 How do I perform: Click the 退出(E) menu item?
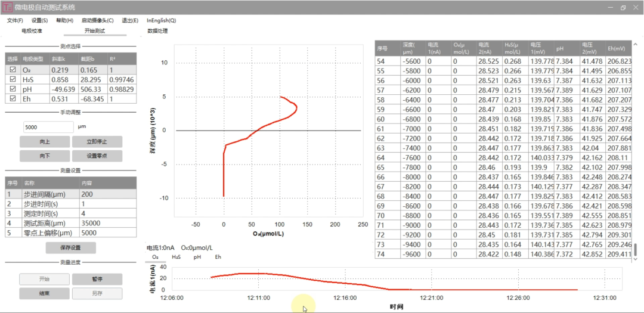tap(130, 20)
